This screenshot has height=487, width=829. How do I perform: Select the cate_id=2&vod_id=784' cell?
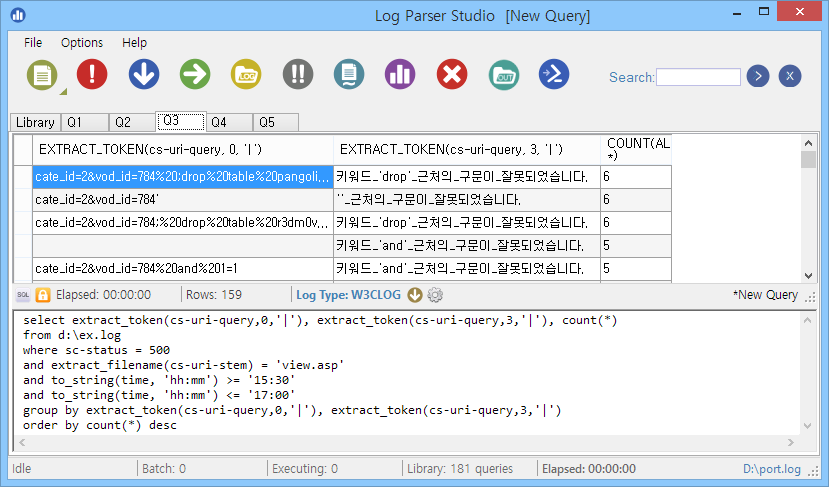tap(183, 200)
